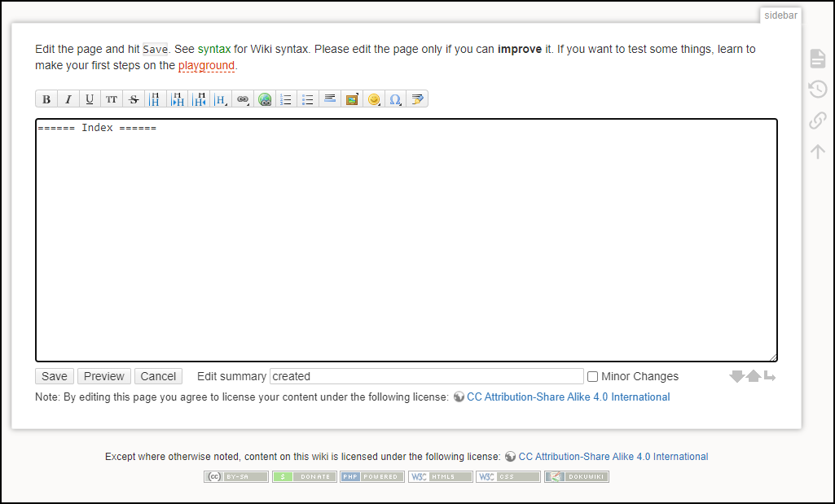This screenshot has width=835, height=504.
Task: Open the sidebar tab
Action: pyautogui.click(x=780, y=15)
